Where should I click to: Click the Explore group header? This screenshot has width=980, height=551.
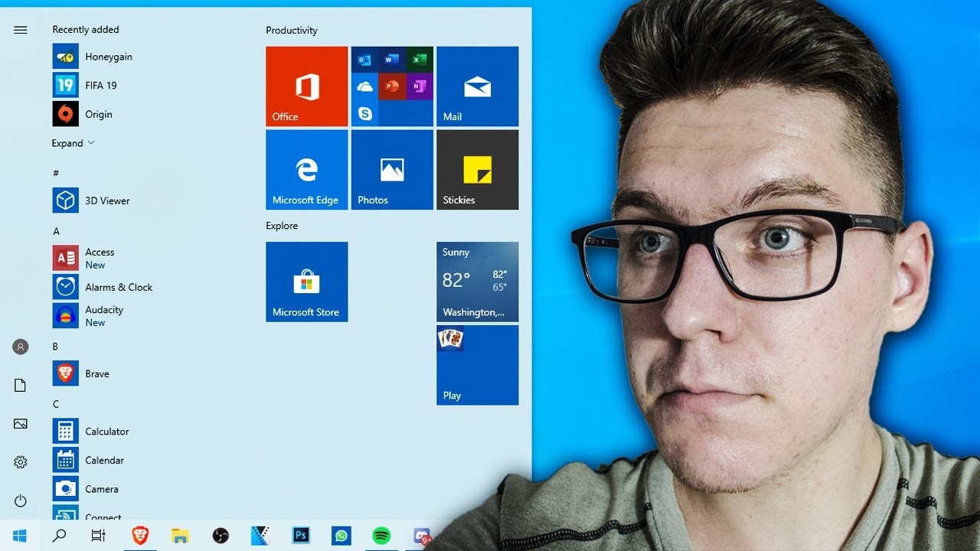tap(282, 226)
